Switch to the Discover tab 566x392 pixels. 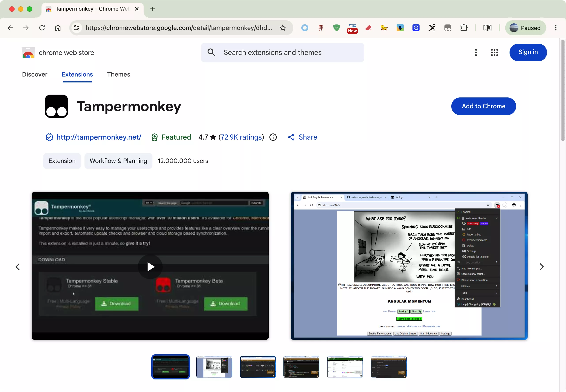[x=35, y=75]
